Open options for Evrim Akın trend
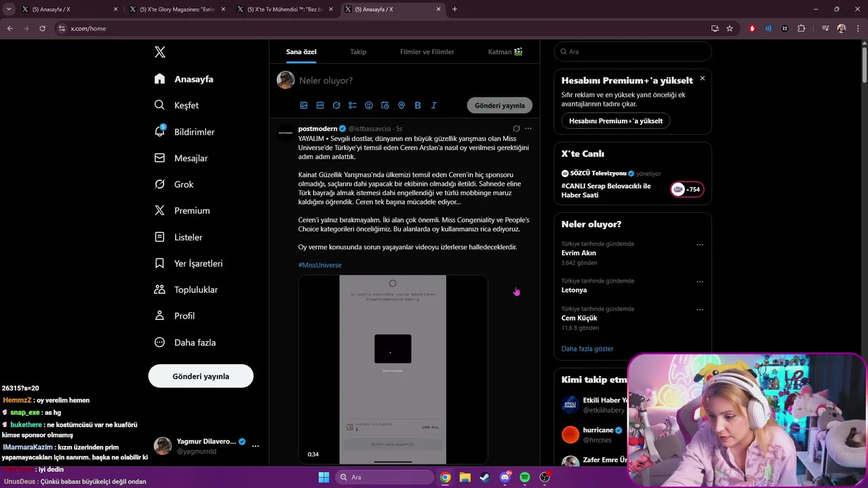 [700, 245]
